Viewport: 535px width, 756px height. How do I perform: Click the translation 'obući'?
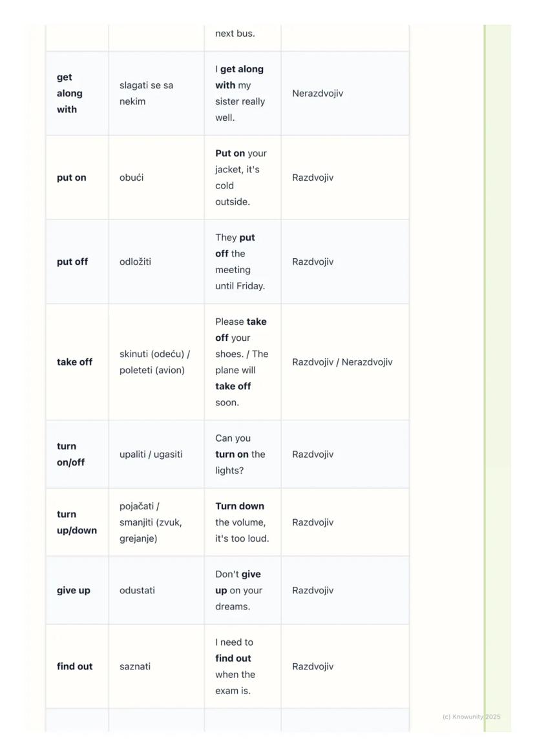(x=131, y=178)
